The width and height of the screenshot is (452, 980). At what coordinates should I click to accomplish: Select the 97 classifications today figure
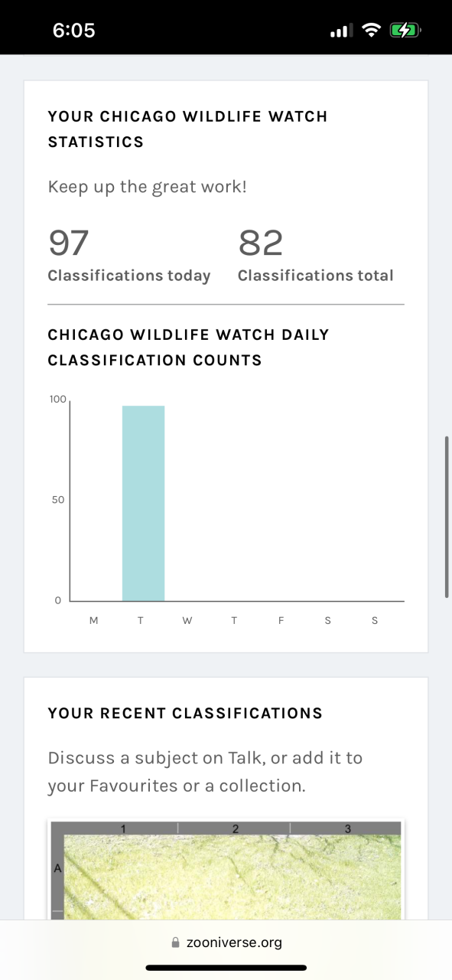pos(69,243)
